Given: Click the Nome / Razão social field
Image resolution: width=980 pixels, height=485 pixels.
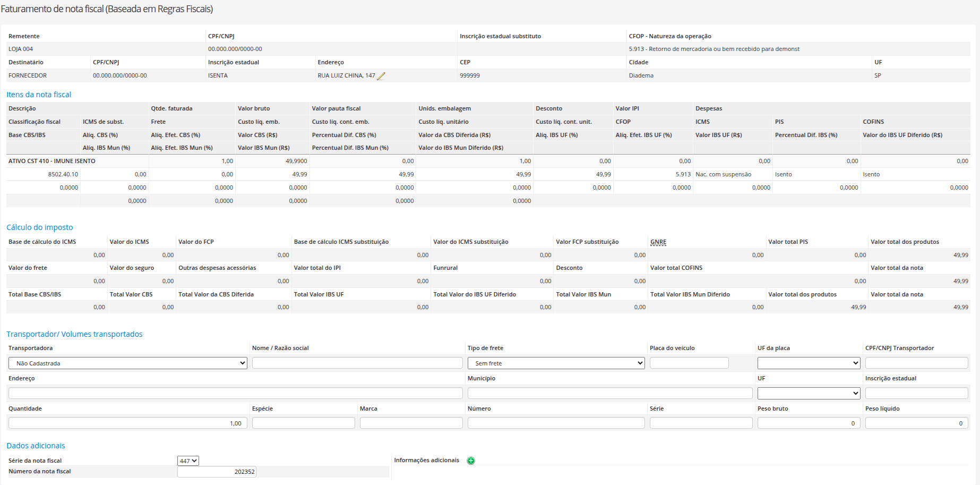Looking at the screenshot, I should click(x=357, y=363).
